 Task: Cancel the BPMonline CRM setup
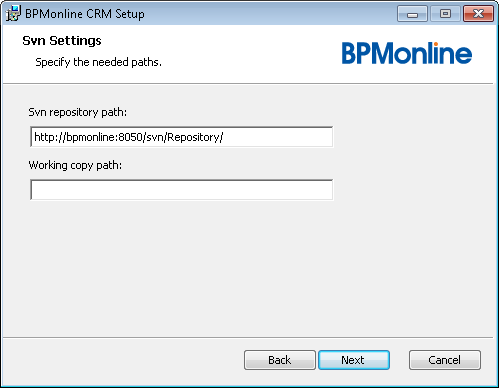445,360
